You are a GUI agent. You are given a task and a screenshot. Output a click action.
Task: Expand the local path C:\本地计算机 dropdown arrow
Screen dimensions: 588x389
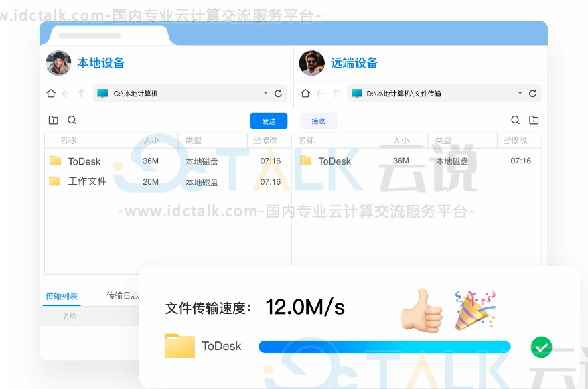tap(265, 93)
